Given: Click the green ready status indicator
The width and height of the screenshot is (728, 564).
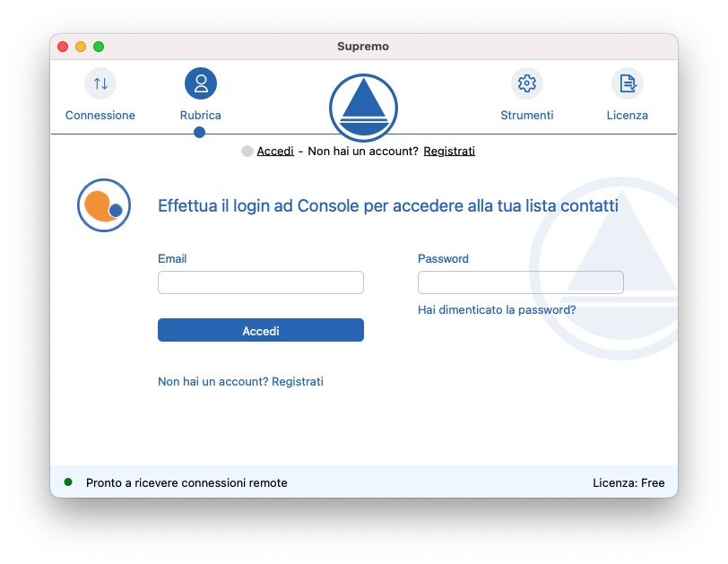Looking at the screenshot, I should click(x=68, y=482).
